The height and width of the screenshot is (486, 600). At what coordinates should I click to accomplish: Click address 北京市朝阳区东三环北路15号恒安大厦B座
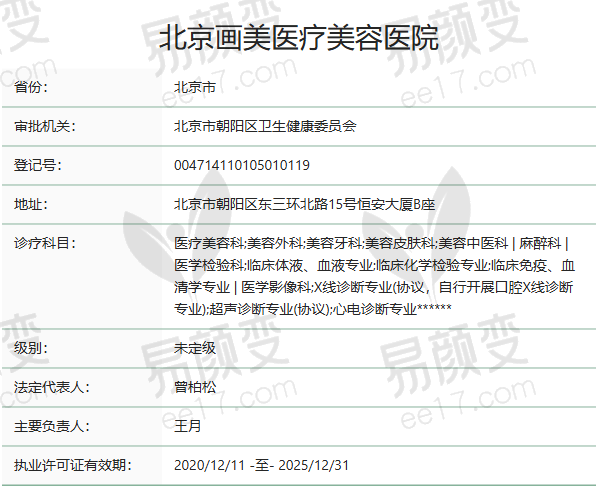click(x=305, y=204)
